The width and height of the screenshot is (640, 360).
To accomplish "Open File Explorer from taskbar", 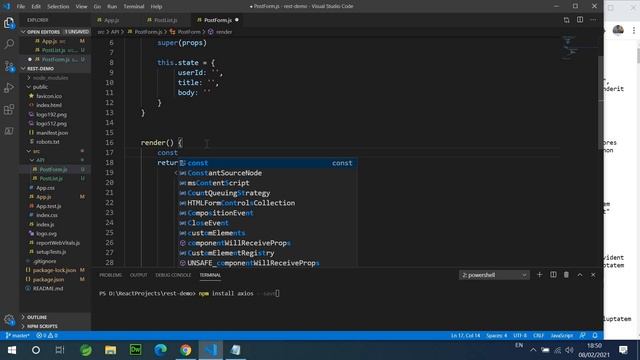I will 111,350.
